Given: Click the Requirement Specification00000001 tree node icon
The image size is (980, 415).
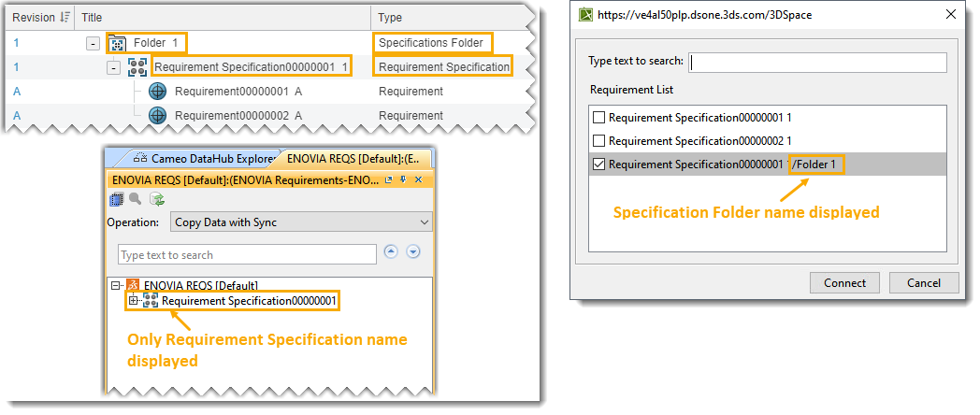Looking at the screenshot, I should 151,301.
